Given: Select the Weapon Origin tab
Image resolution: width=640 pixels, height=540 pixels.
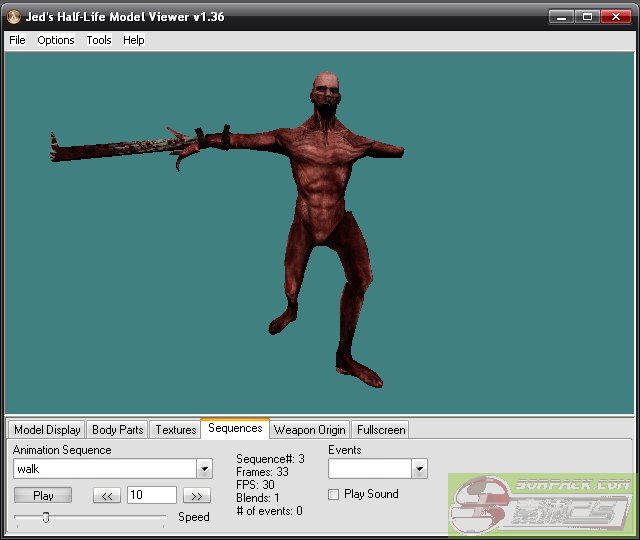Looking at the screenshot, I should [x=309, y=430].
